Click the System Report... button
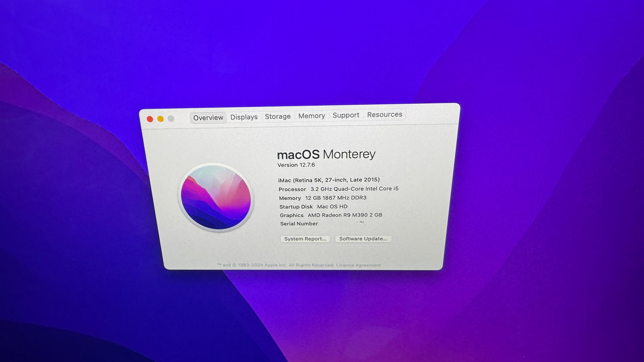The width and height of the screenshot is (644, 362). pos(305,239)
